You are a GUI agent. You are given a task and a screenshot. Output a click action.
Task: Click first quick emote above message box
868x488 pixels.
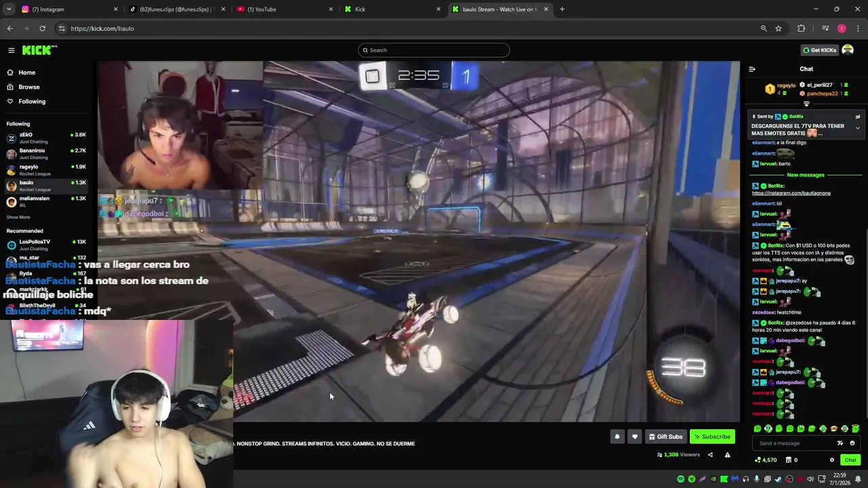[757, 428]
